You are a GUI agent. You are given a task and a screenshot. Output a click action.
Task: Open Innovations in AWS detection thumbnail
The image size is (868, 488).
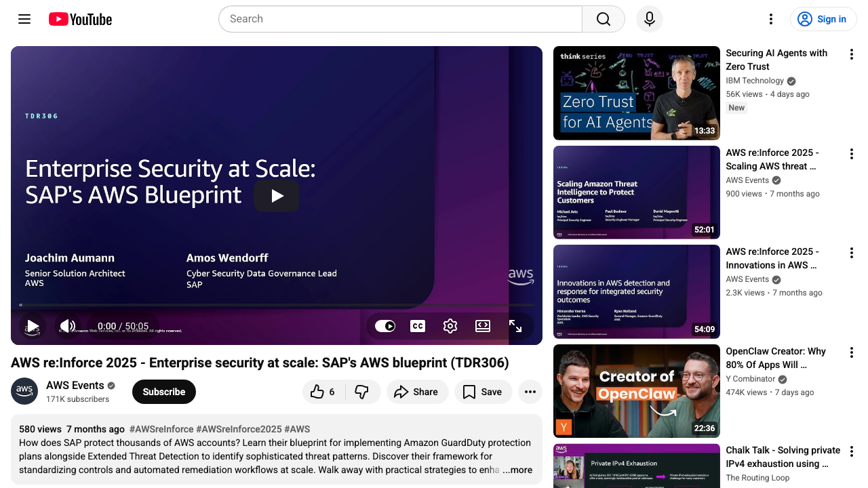637,291
